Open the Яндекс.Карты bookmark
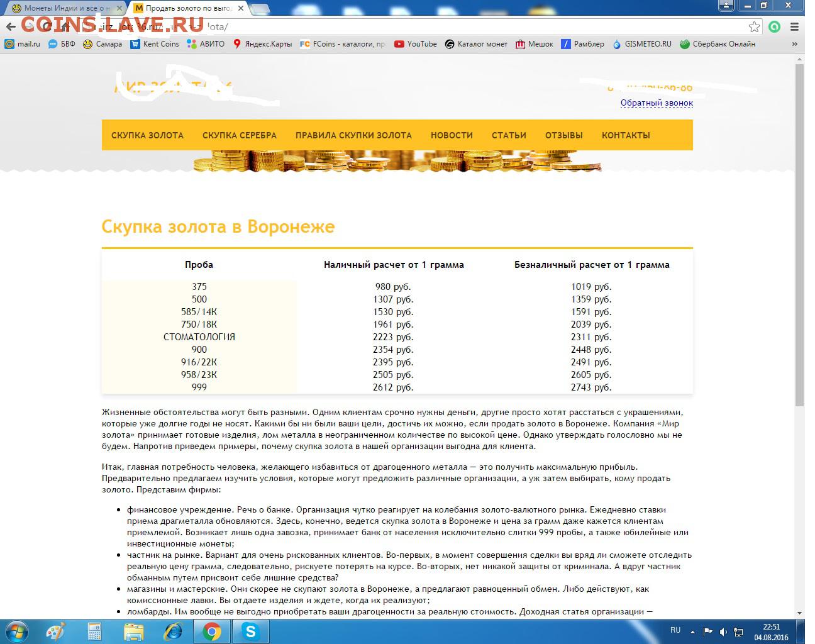 click(262, 44)
